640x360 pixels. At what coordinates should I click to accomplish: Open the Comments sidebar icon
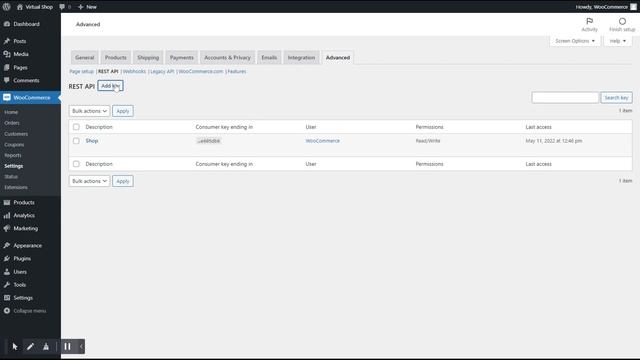[x=7, y=80]
